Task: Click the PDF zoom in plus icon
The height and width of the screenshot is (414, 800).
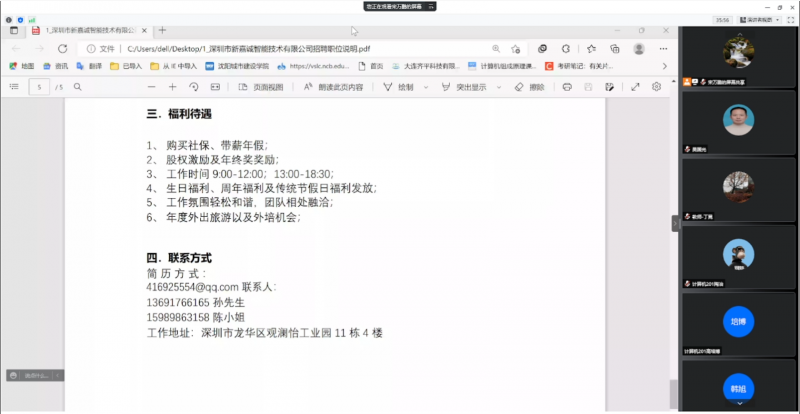Action: [172, 87]
